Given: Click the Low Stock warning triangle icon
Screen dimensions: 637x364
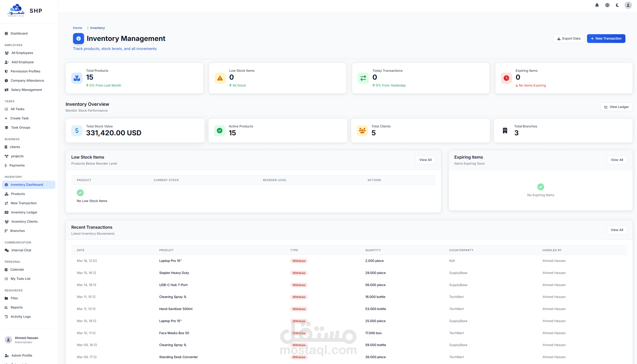Looking at the screenshot, I should click(220, 78).
